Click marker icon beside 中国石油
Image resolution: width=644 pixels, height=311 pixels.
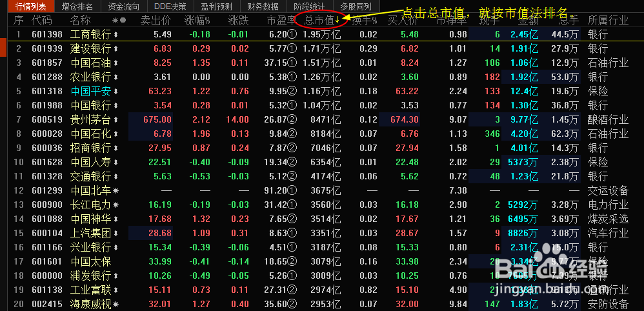pyautogui.click(x=116, y=63)
